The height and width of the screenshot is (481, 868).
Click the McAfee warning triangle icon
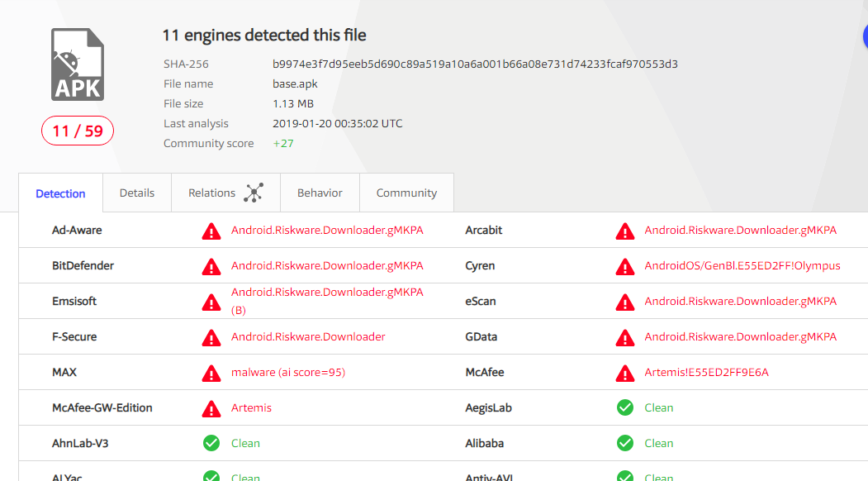pos(625,373)
